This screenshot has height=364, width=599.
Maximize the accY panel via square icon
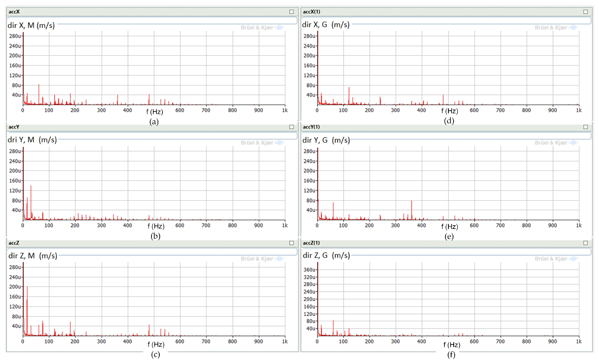[292, 127]
